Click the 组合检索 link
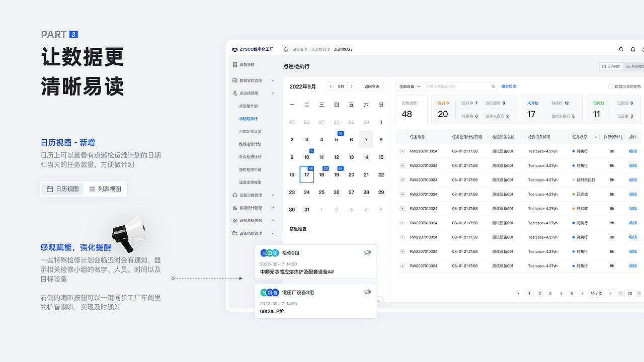The width and height of the screenshot is (644, 362). click(509, 86)
